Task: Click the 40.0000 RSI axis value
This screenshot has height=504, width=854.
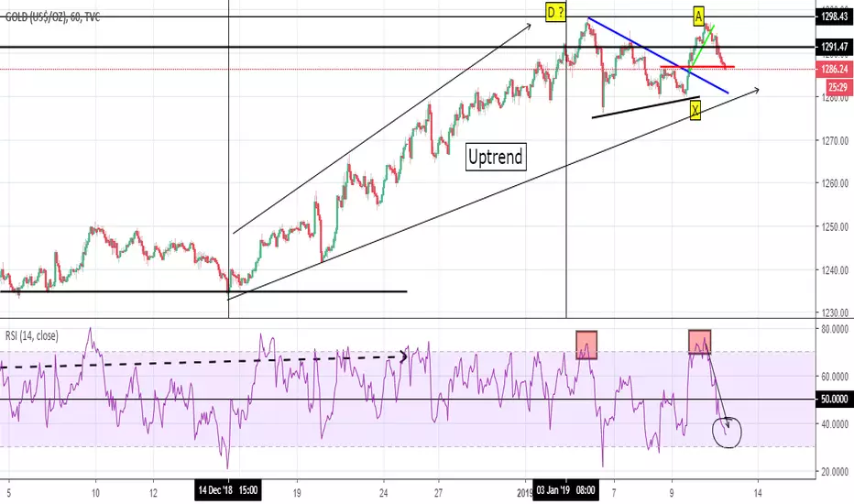Action: [x=835, y=424]
